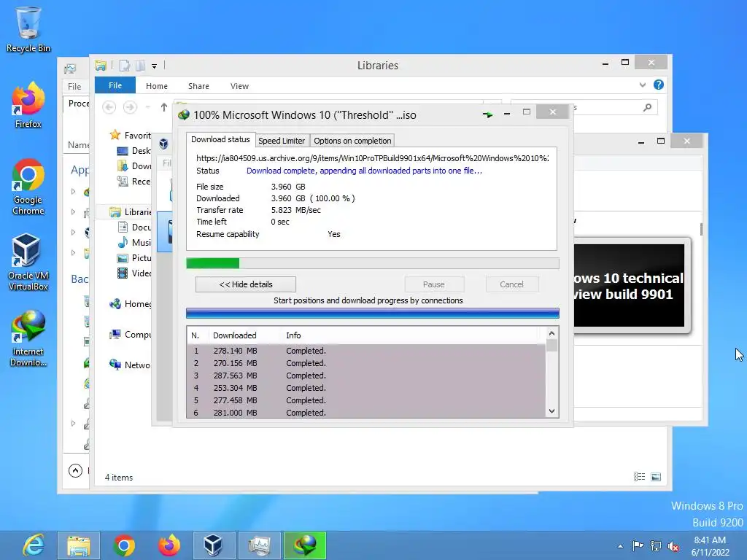Open File menu in the Task Manager window
The height and width of the screenshot is (560, 747).
[x=74, y=86]
